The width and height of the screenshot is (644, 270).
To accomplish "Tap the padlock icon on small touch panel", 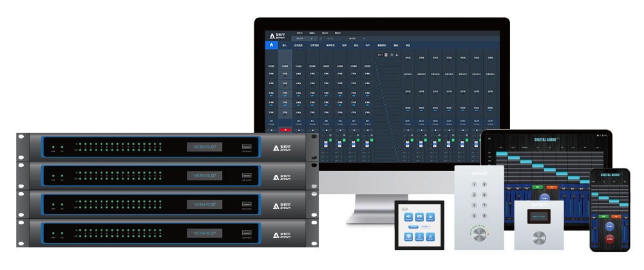I will click(x=419, y=237).
